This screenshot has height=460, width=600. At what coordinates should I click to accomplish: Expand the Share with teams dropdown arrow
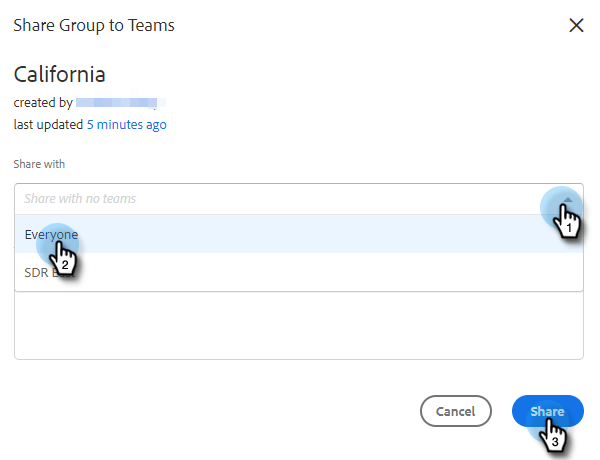point(566,200)
